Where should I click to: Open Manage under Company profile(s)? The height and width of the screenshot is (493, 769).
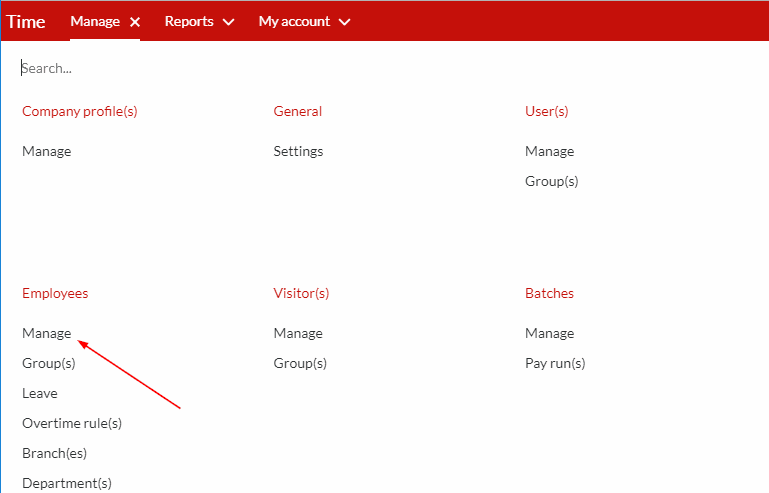47,151
